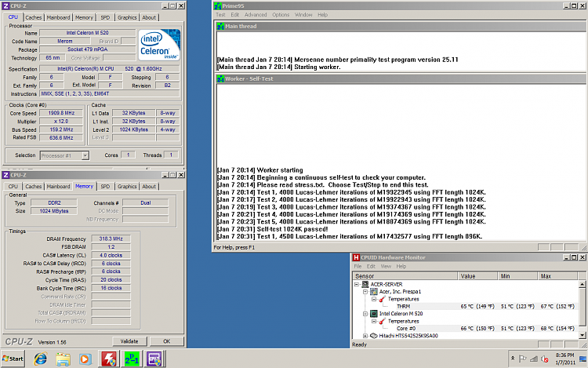The image size is (588, 368).
Task: Open Prime95 Help menu
Action: click(322, 15)
